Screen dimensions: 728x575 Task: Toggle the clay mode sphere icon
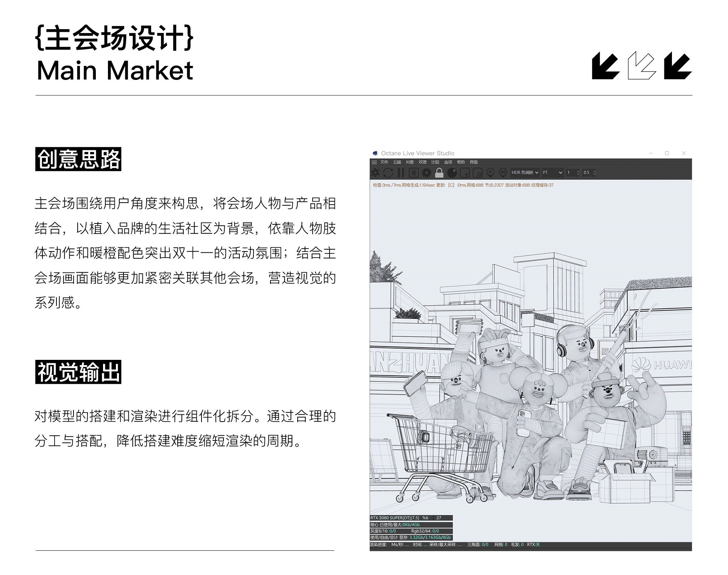point(452,173)
